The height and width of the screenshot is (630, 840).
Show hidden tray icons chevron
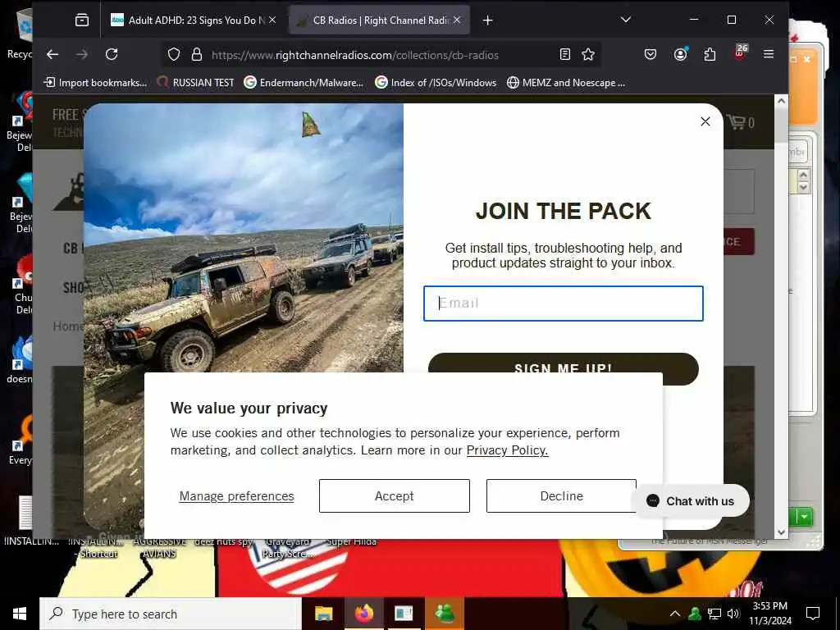(675, 614)
